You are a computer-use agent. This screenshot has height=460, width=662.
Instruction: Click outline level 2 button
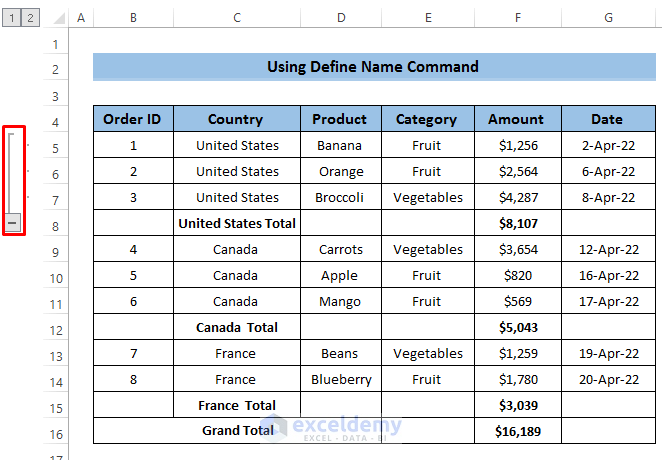pos(29,18)
